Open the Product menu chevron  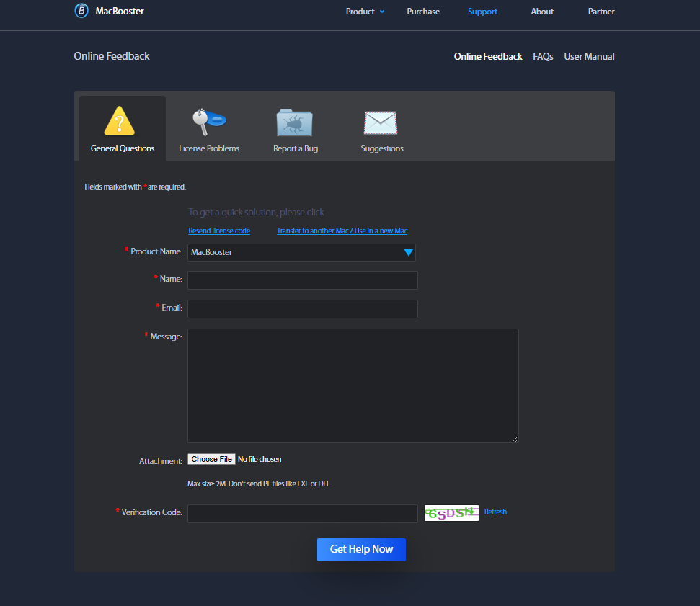click(x=382, y=12)
